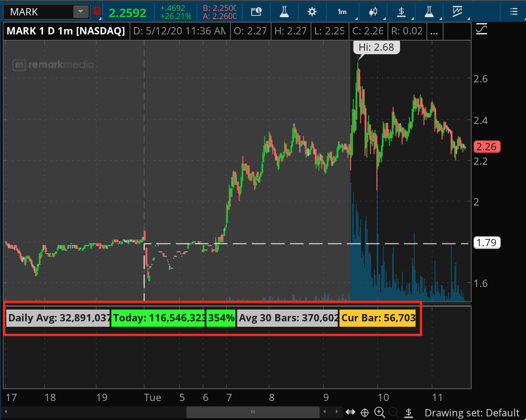Open the symbol selector dropdown arrow
Image resolution: width=526 pixels, height=420 pixels.
[x=81, y=12]
